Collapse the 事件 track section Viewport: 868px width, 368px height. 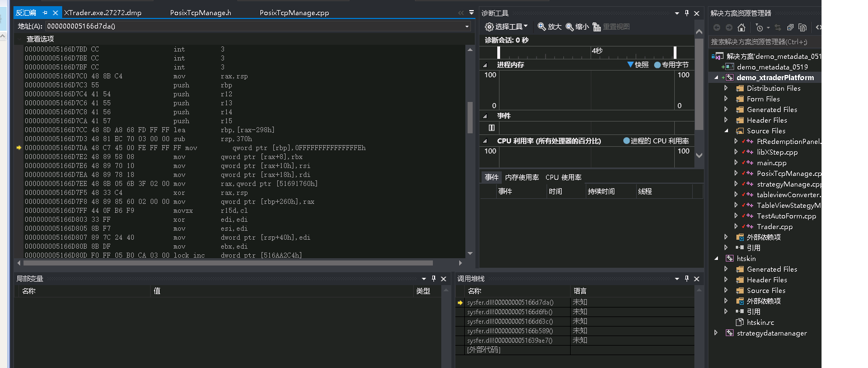tap(485, 116)
